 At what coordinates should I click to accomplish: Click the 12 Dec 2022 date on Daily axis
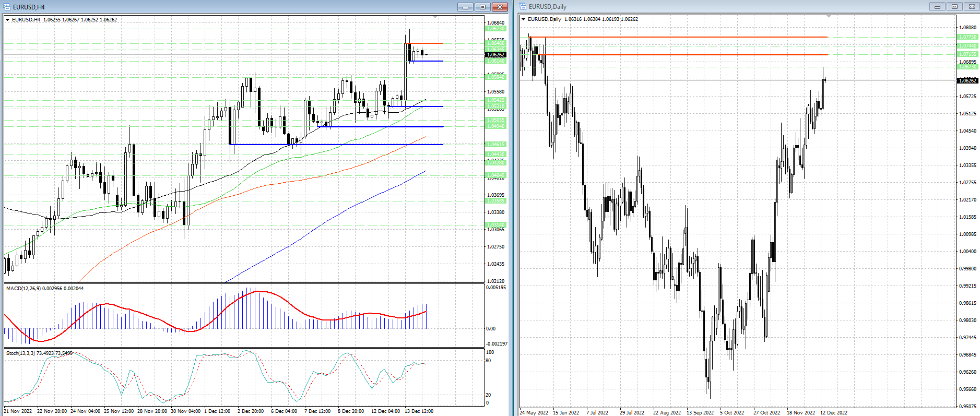[833, 412]
